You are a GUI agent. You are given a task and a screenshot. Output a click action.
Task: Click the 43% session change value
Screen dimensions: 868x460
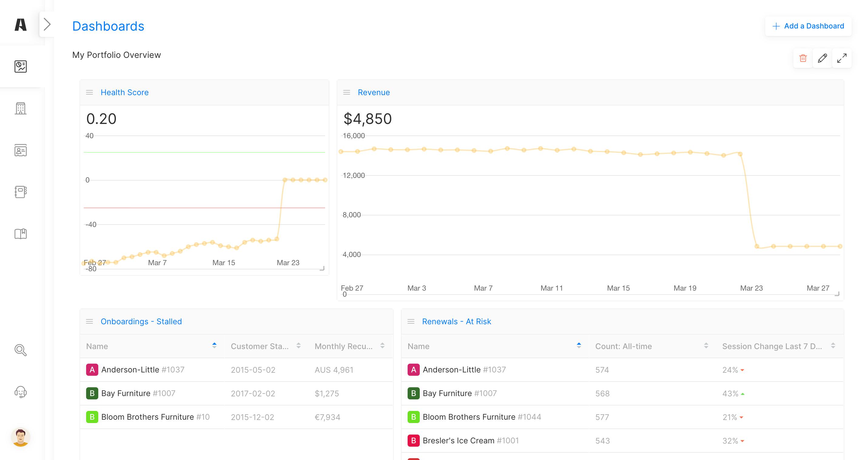pos(730,393)
